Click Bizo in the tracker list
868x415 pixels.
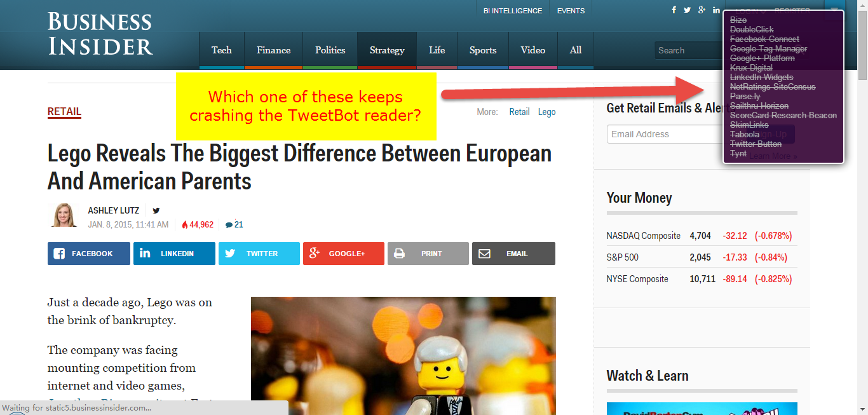click(738, 20)
